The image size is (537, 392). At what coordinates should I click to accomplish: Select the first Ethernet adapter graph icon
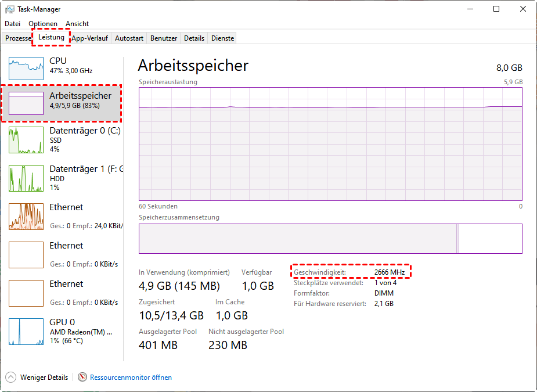coord(26,217)
